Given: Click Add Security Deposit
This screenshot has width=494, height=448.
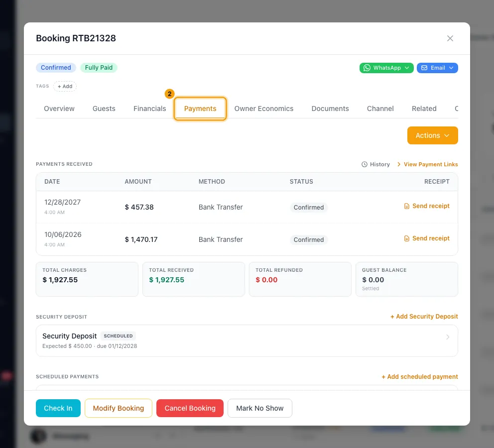Looking at the screenshot, I should [424, 317].
